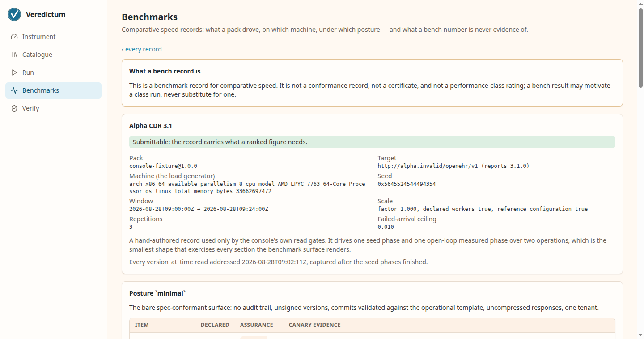Click failed-arrival ceiling value '0.010'
Viewport: 644px width, 339px height.
pyautogui.click(x=386, y=227)
